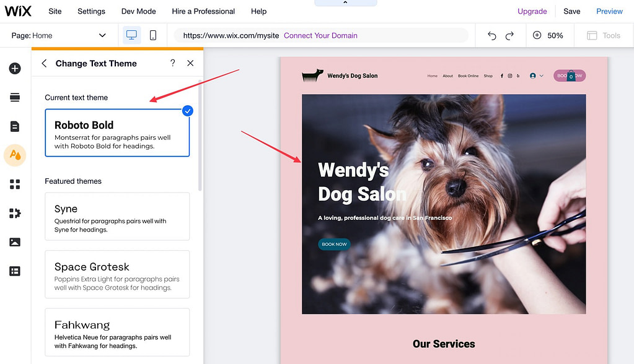Open the Add Elements panel

(14, 68)
